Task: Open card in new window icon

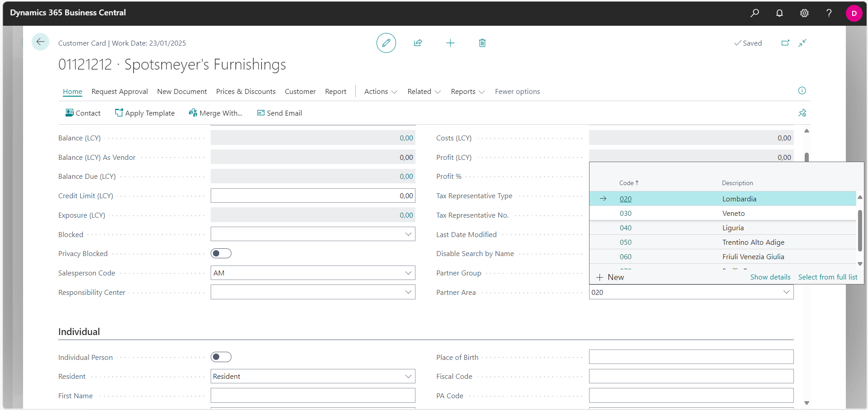Action: point(785,43)
